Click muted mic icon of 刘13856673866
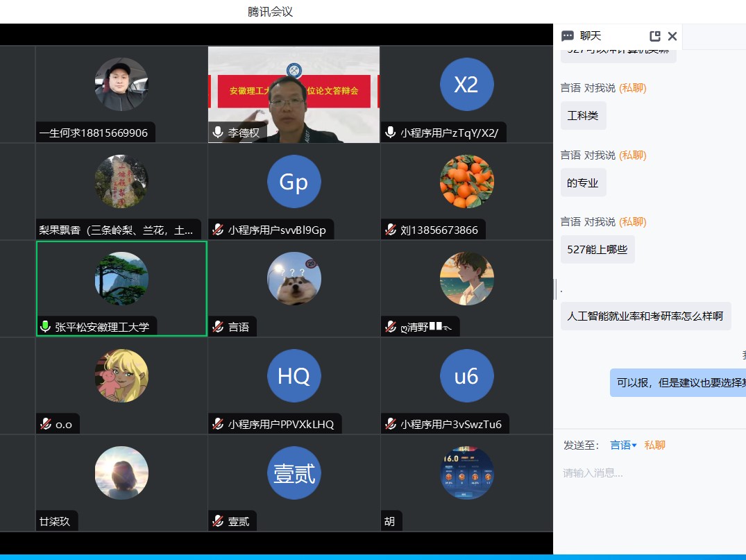 point(391,230)
